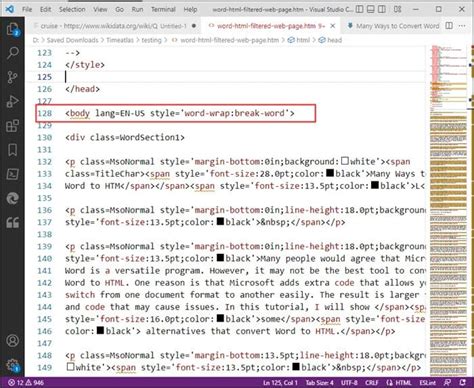Click the closing </style> tag on line 124

coord(85,65)
